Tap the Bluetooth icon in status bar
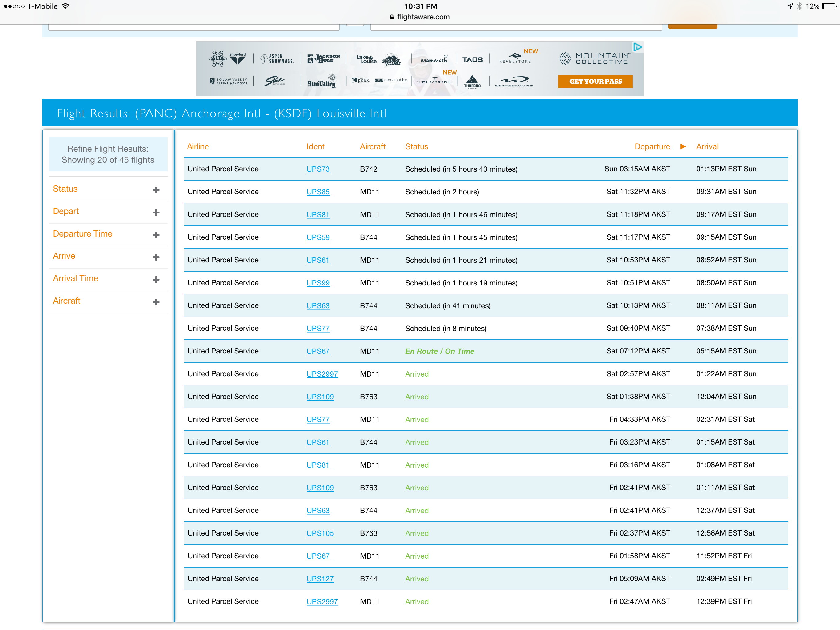Screen dimensions: 840x630 [799, 6]
